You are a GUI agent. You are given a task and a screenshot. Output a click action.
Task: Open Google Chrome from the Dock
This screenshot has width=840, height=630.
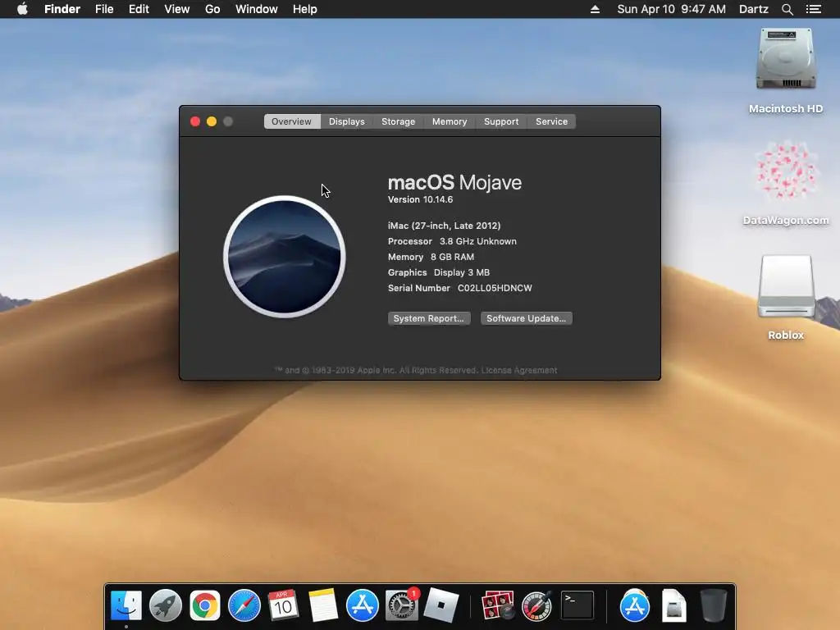[x=204, y=605]
